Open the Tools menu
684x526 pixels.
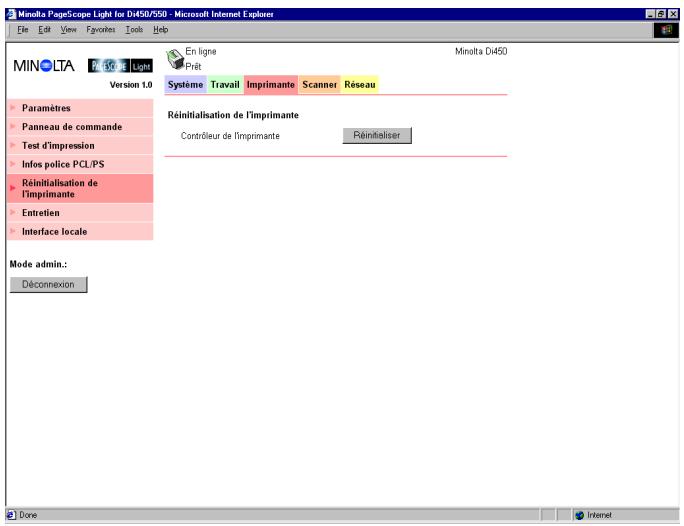tap(134, 30)
